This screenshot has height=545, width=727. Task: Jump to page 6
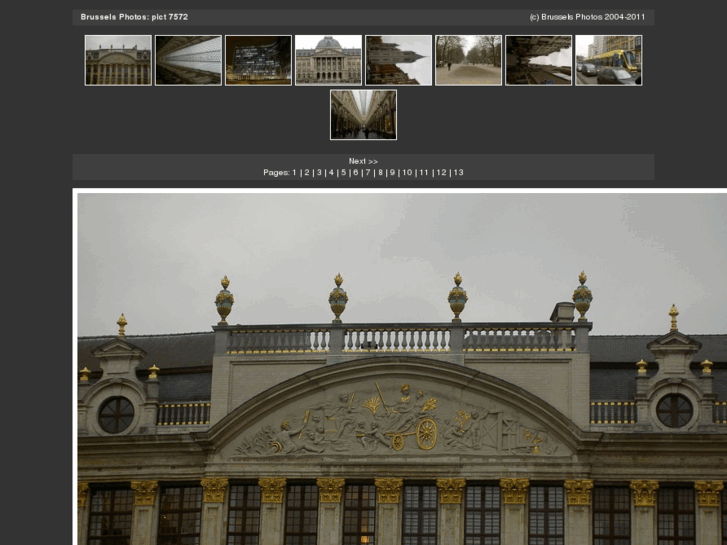(x=356, y=173)
